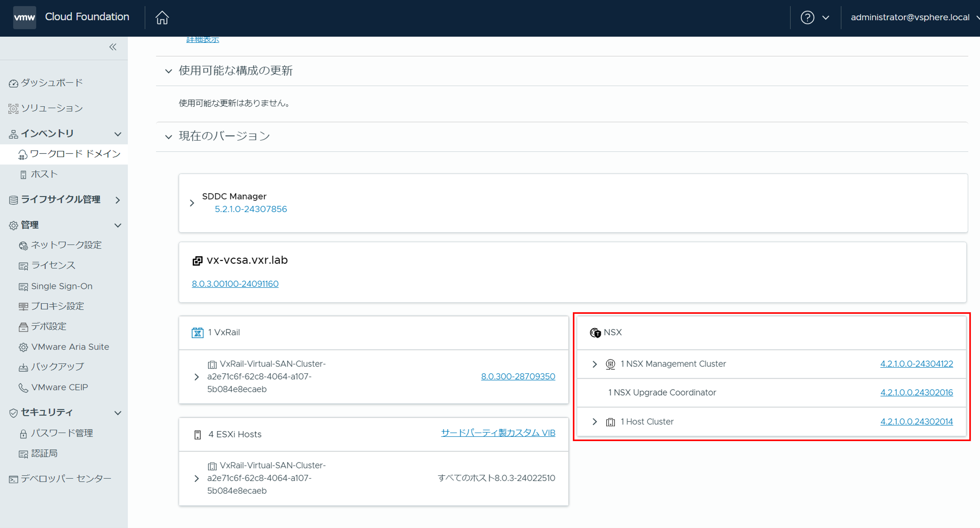
Task: Click the セキュリティ shield icon
Action: coord(13,413)
